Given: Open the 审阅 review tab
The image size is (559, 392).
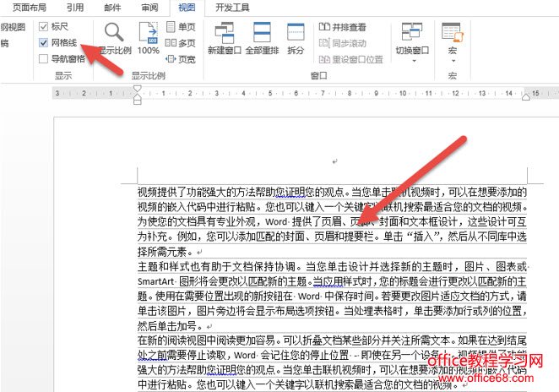Looking at the screenshot, I should (x=149, y=8).
